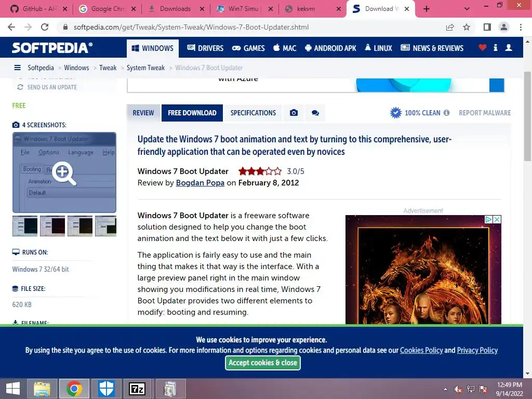Click the Softpedia logo
Viewport: 532px width, 399px height.
click(52, 48)
